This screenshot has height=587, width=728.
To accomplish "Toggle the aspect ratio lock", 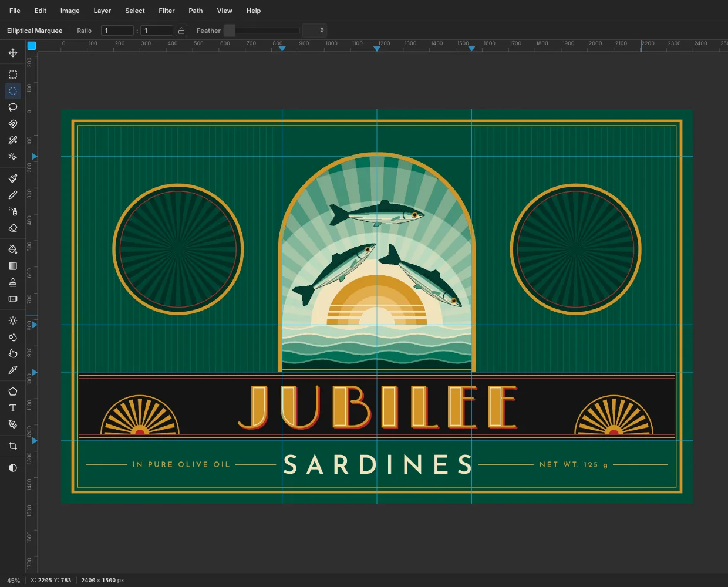I will pos(181,31).
